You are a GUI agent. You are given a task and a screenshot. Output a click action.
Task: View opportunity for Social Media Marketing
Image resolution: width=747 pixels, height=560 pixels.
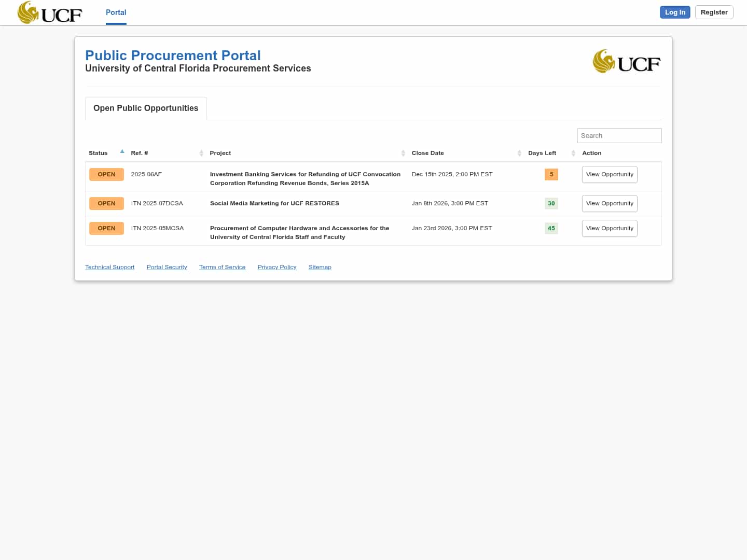click(610, 203)
